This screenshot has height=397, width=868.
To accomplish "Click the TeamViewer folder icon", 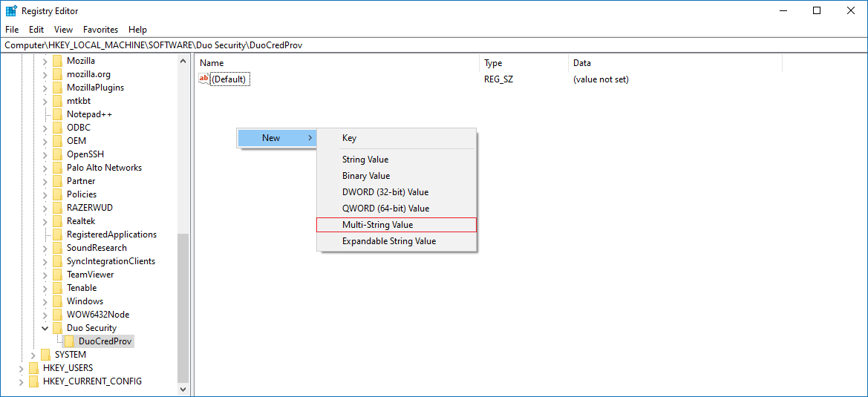I will point(58,275).
